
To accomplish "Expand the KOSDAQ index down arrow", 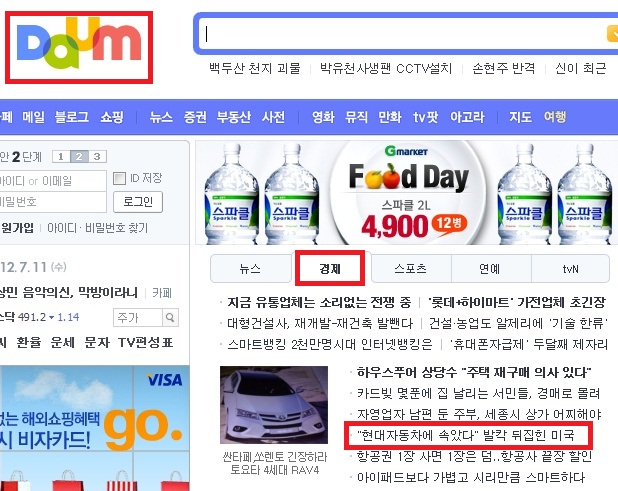I will click(x=51, y=318).
